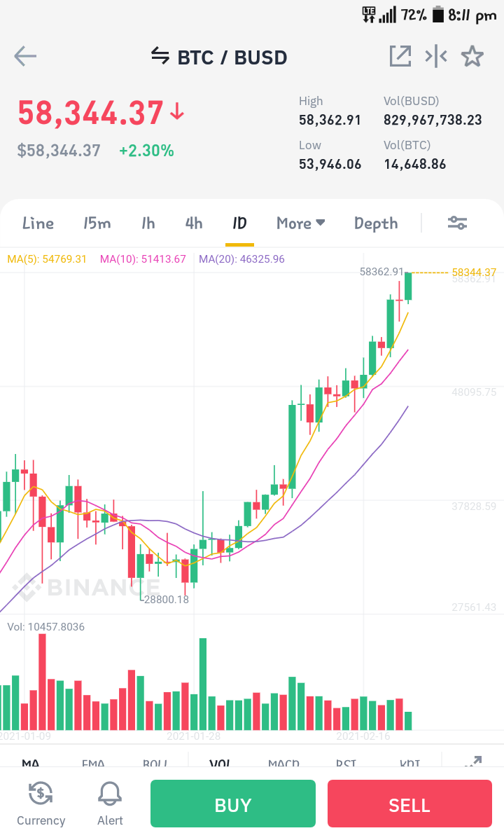Screen dimensions: 504x840
Task: Select the 4h interval
Action: [x=194, y=223]
